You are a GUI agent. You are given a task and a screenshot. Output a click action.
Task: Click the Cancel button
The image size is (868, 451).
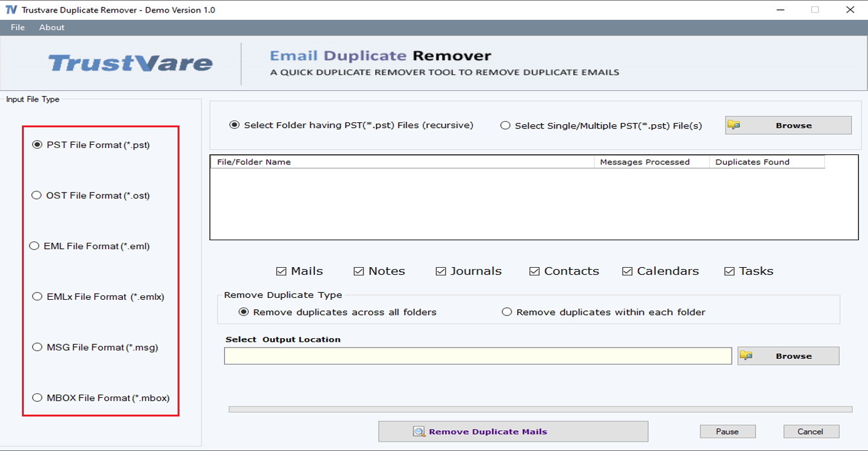(810, 432)
